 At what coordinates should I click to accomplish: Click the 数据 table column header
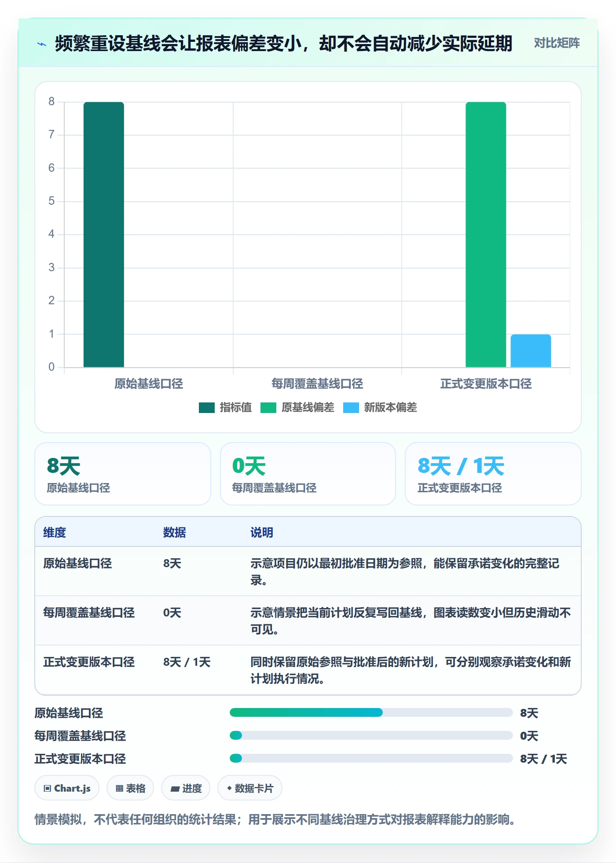175,532
